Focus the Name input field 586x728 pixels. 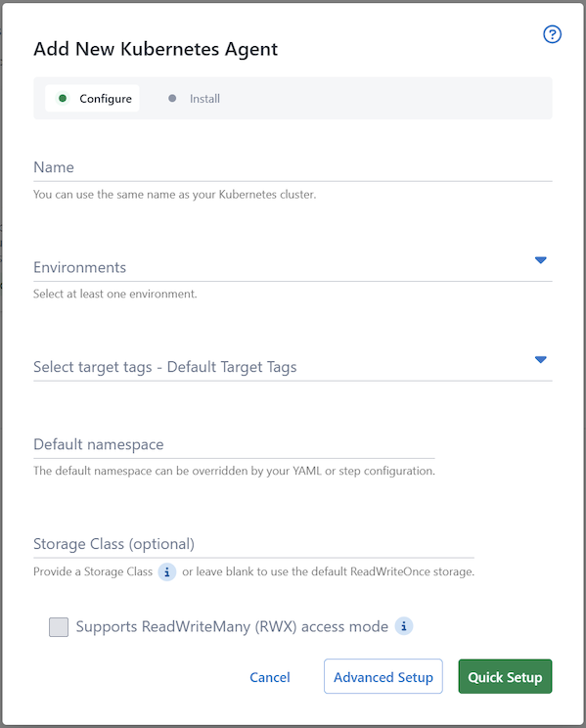[293, 167]
